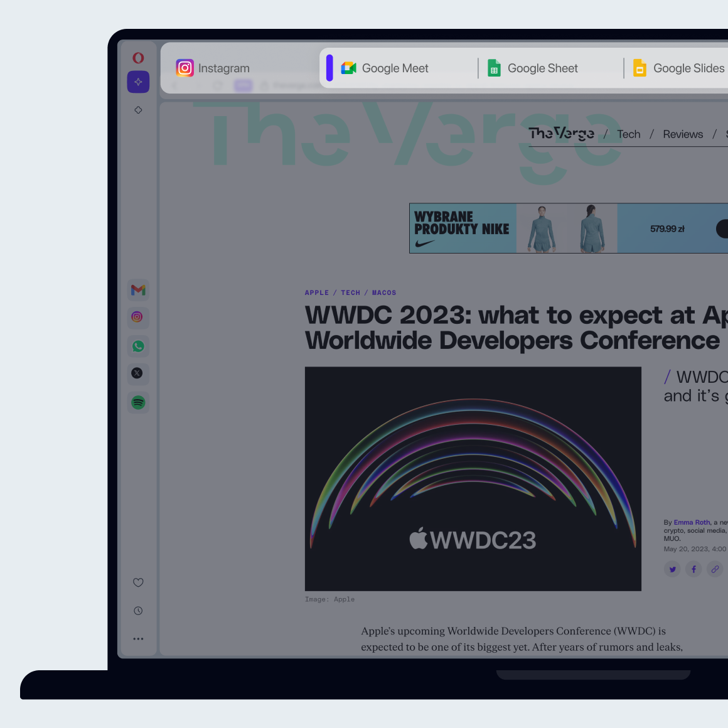The image size is (728, 728).
Task: Open WhatsApp from the sidebar
Action: pos(138,346)
